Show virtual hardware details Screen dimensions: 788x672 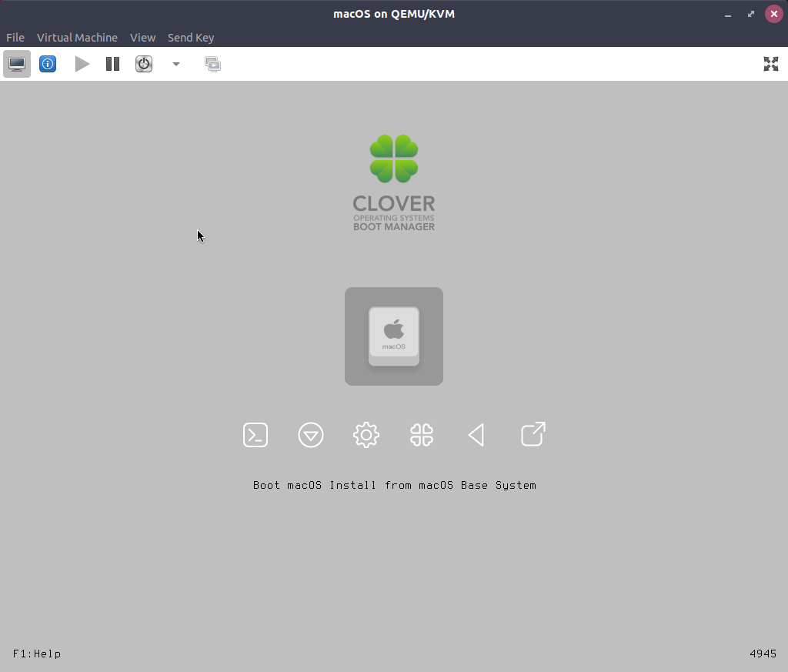coord(48,64)
